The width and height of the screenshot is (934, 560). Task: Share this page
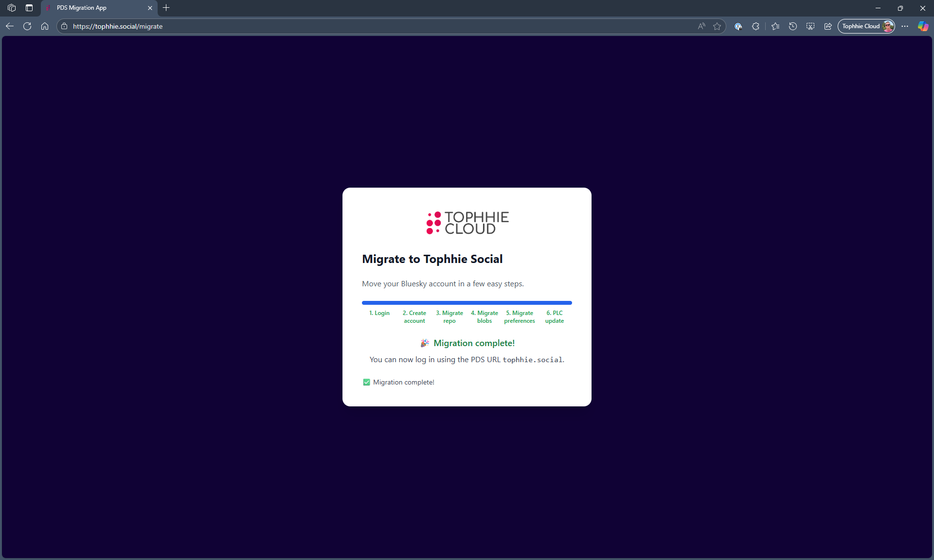[x=828, y=26]
